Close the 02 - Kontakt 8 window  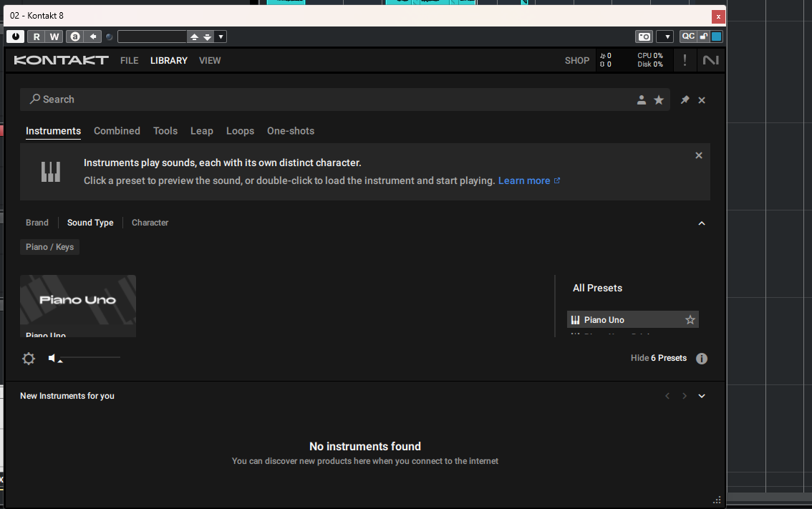pyautogui.click(x=718, y=16)
